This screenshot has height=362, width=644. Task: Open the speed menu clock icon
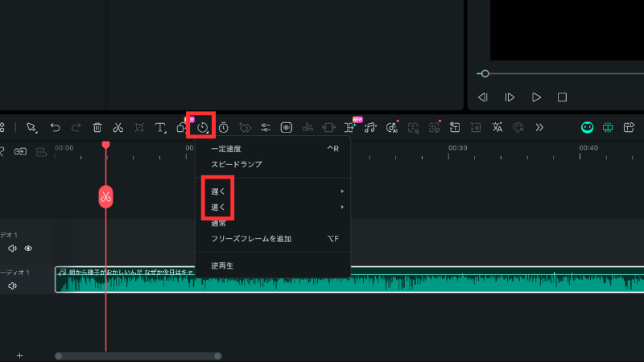[x=203, y=128]
